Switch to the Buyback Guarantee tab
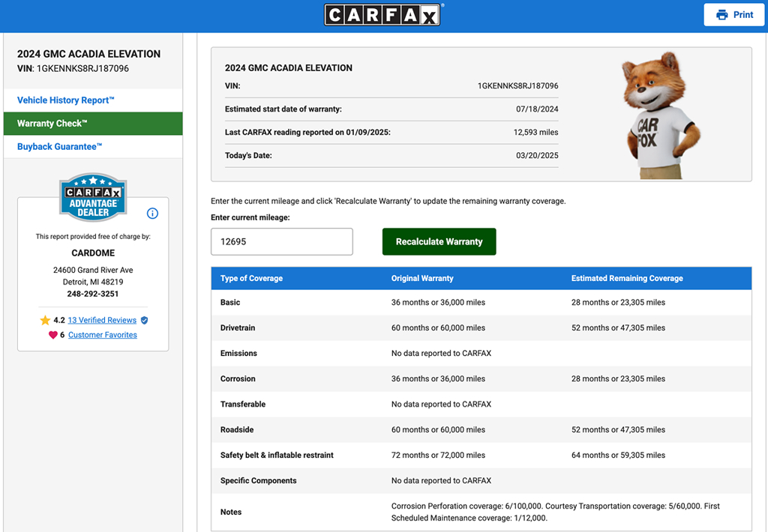The height and width of the screenshot is (532, 768). coord(60,147)
